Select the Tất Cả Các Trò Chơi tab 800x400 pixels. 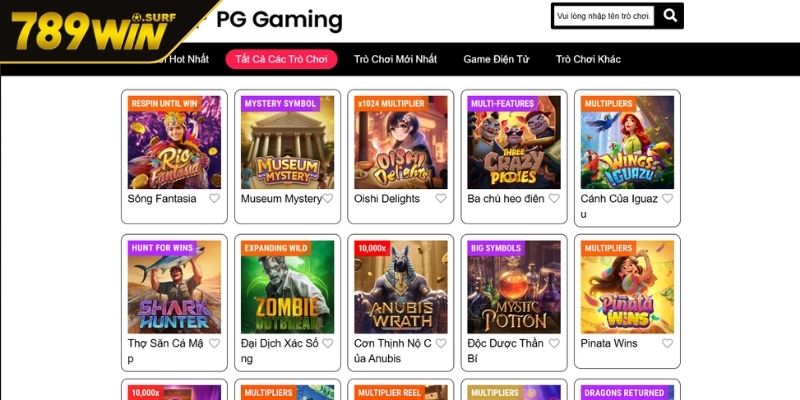281,59
